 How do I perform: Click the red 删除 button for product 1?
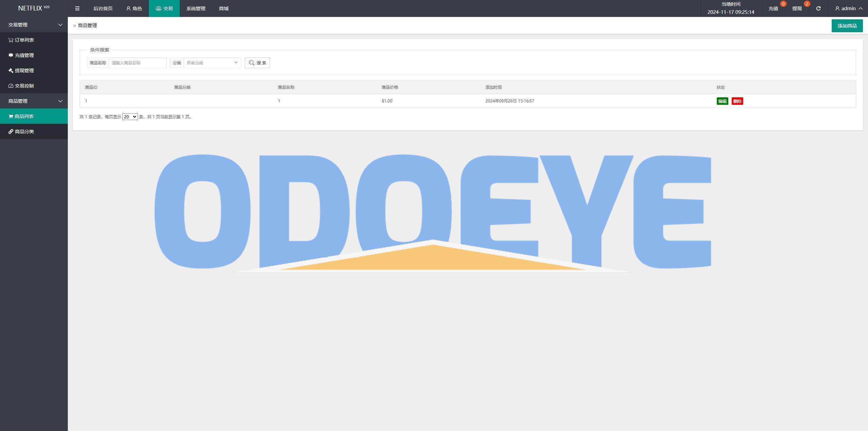click(737, 101)
